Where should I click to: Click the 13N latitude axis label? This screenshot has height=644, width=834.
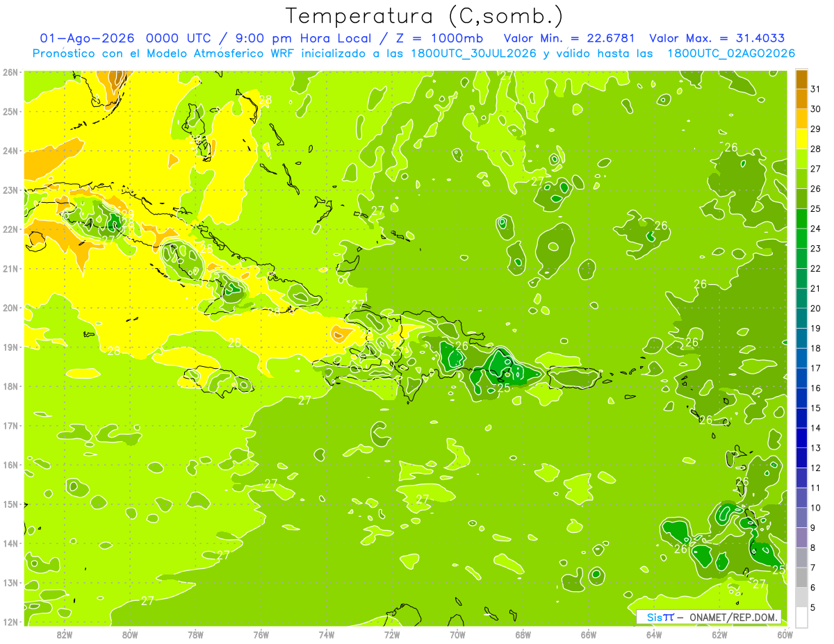(10, 582)
